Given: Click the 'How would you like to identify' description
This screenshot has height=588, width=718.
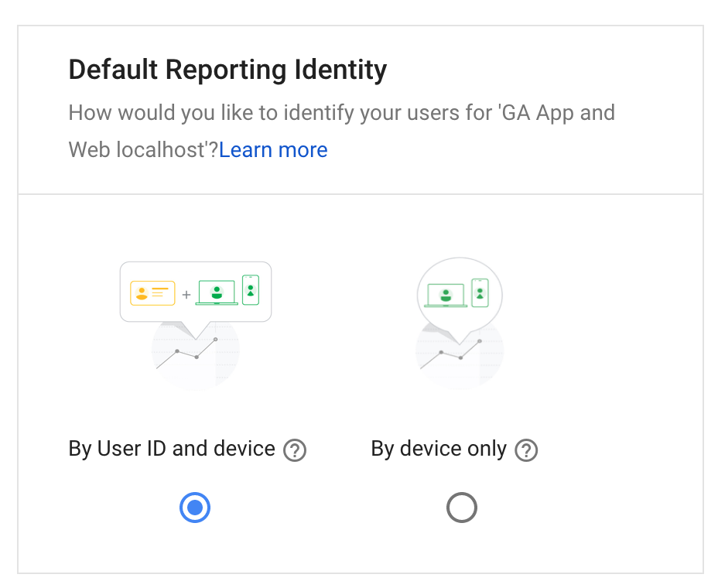Looking at the screenshot, I should (x=341, y=113).
